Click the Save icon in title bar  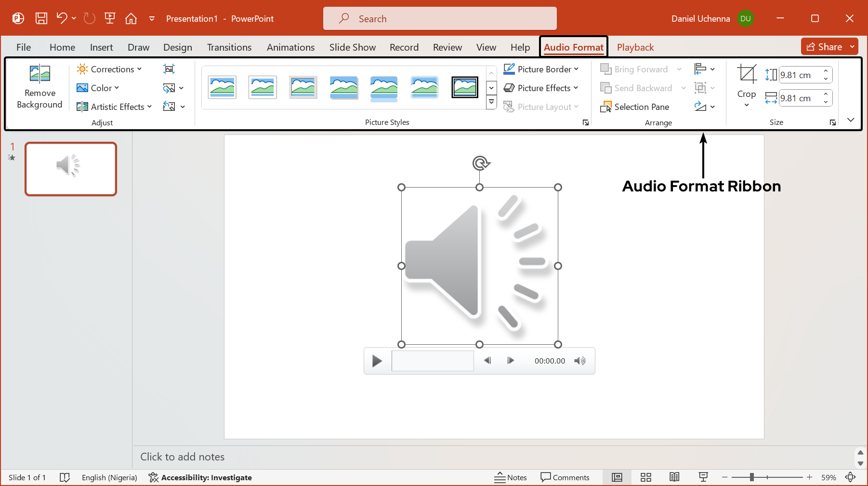click(x=41, y=19)
